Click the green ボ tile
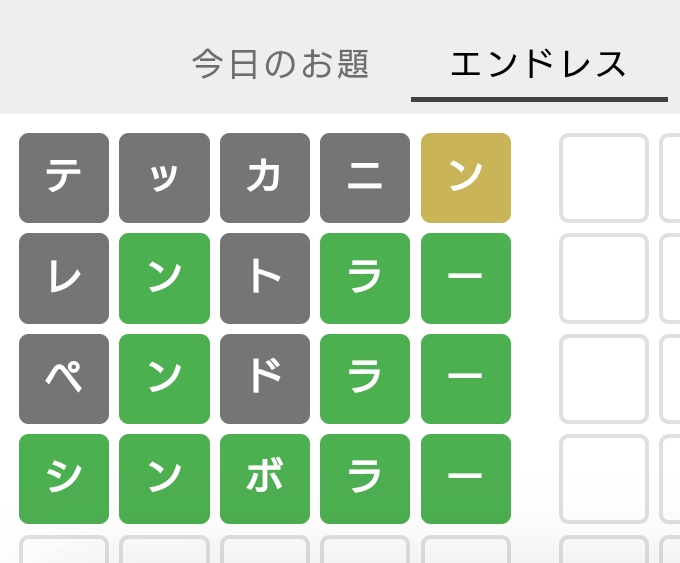This screenshot has height=563, width=680. 265,479
